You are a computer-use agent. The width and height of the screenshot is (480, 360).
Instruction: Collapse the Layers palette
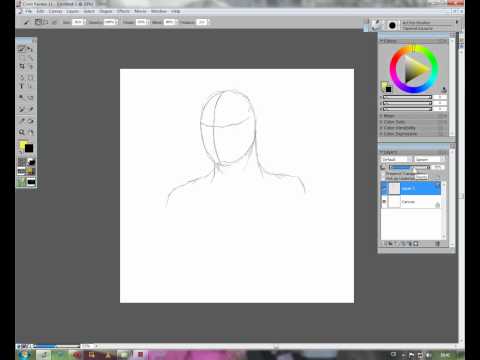pyautogui.click(x=381, y=152)
